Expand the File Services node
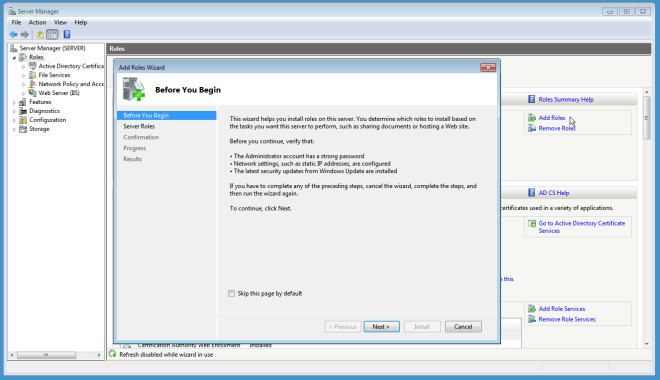Screen dimensions: 660x380 click(x=24, y=75)
